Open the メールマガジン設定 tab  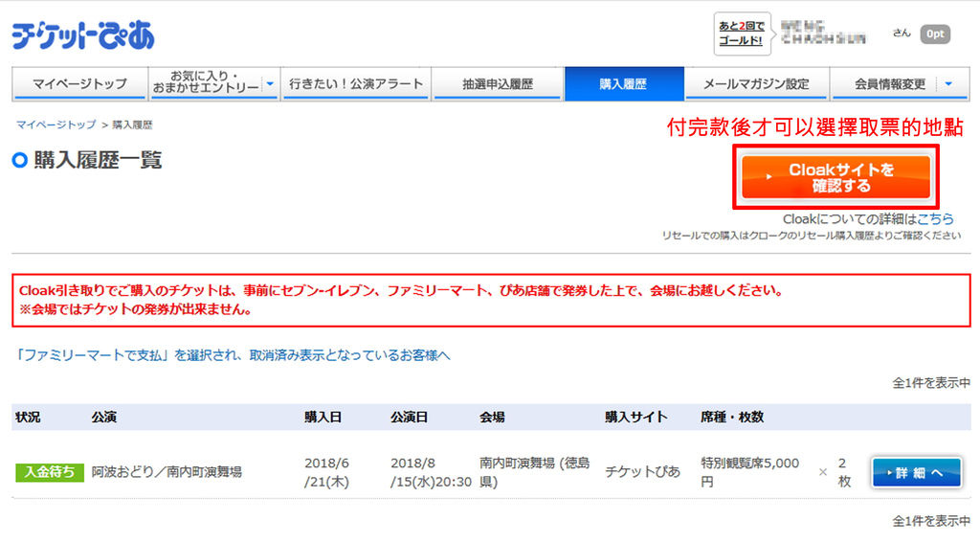(x=756, y=84)
